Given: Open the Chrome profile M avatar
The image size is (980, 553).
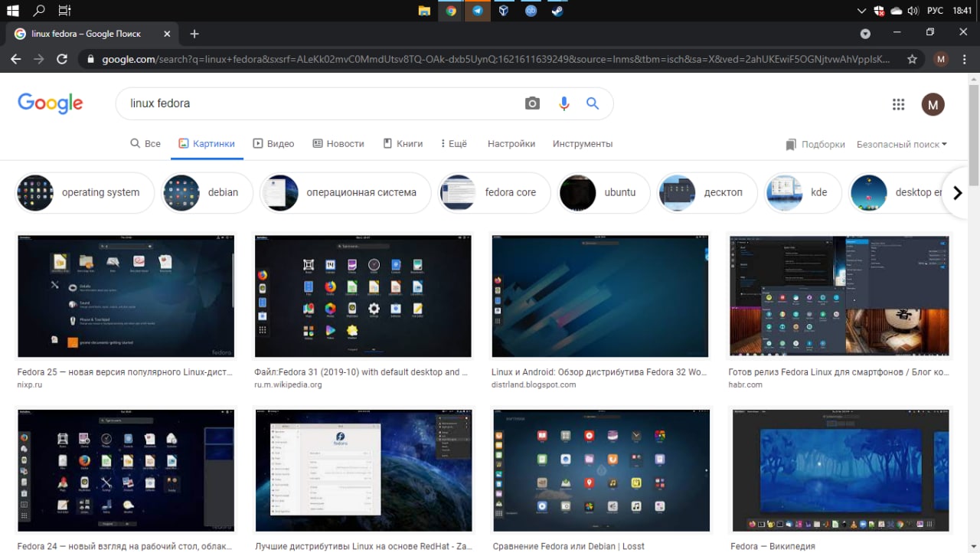Looking at the screenshot, I should pos(942,59).
